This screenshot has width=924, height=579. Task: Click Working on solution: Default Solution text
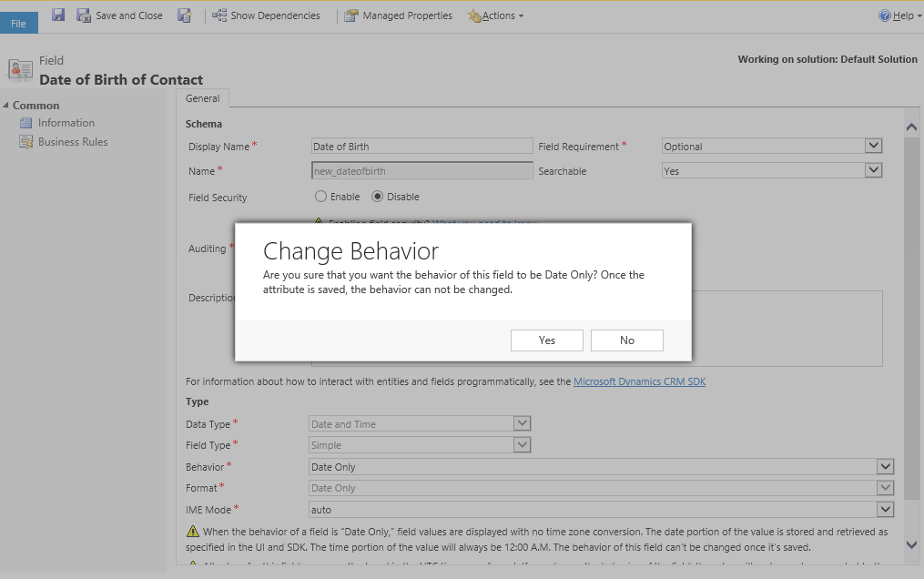828,59
